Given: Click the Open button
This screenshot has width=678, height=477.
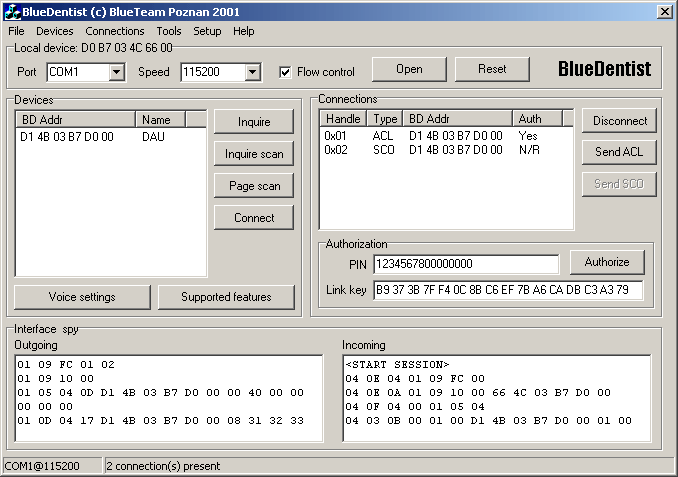Looking at the screenshot, I should point(409,69).
